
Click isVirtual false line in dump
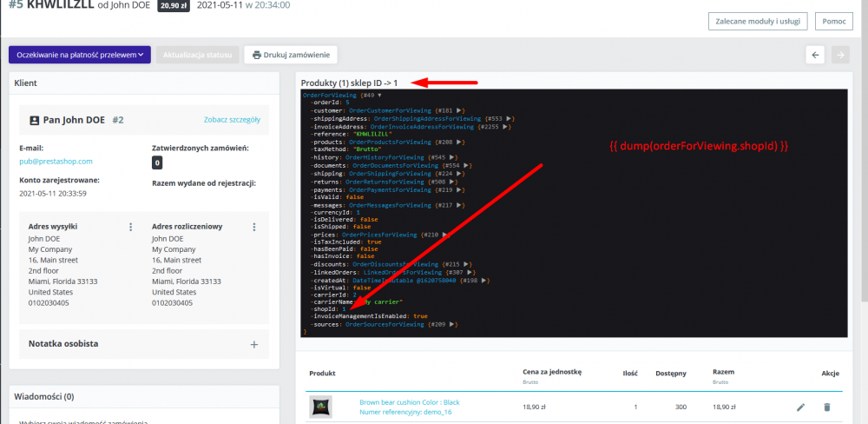[x=340, y=288]
